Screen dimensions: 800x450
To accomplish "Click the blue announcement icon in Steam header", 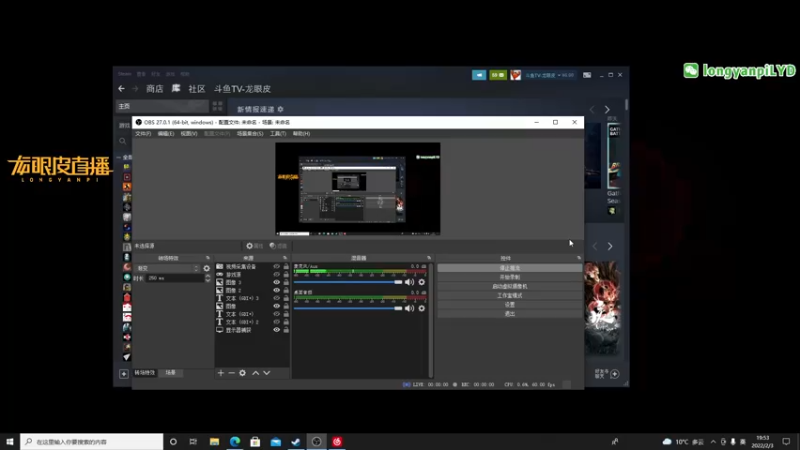I will 479,75.
